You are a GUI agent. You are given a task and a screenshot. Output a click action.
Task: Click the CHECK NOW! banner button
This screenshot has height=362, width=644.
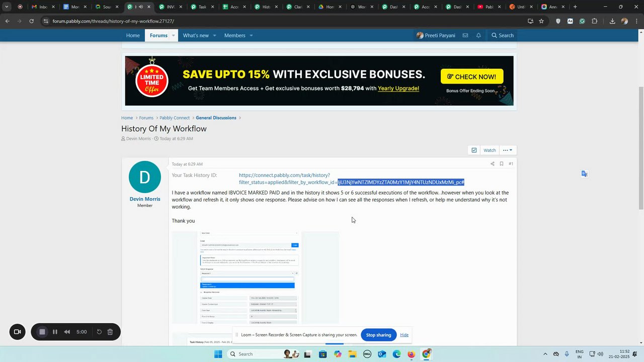click(472, 76)
